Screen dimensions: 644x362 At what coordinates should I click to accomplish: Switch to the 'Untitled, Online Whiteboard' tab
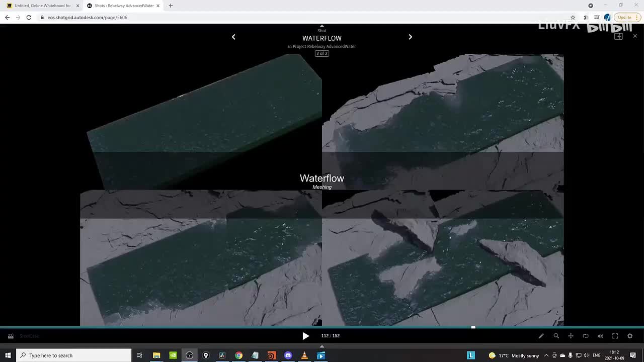pos(42,6)
